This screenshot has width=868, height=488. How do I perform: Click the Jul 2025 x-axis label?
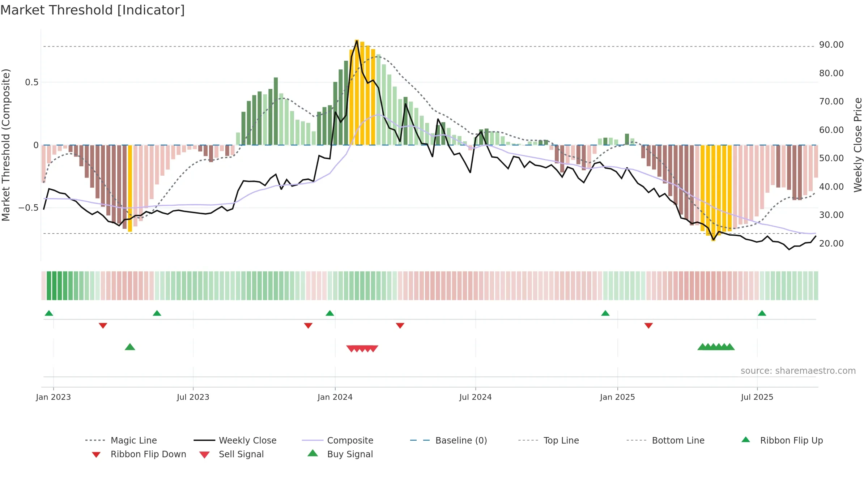[757, 397]
